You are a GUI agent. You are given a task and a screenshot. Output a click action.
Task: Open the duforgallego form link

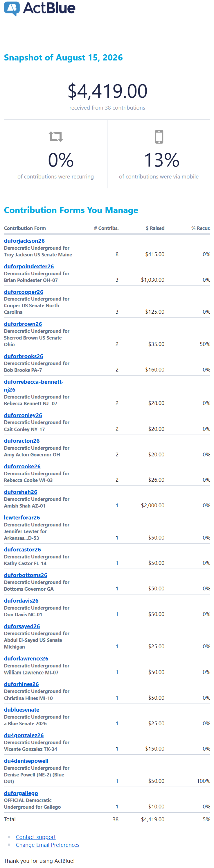(21, 793)
